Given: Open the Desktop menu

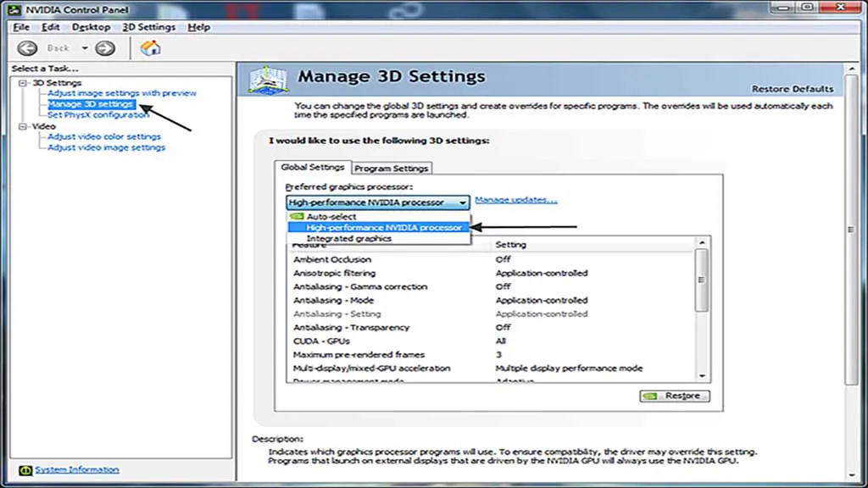Looking at the screenshot, I should pyautogui.click(x=91, y=27).
